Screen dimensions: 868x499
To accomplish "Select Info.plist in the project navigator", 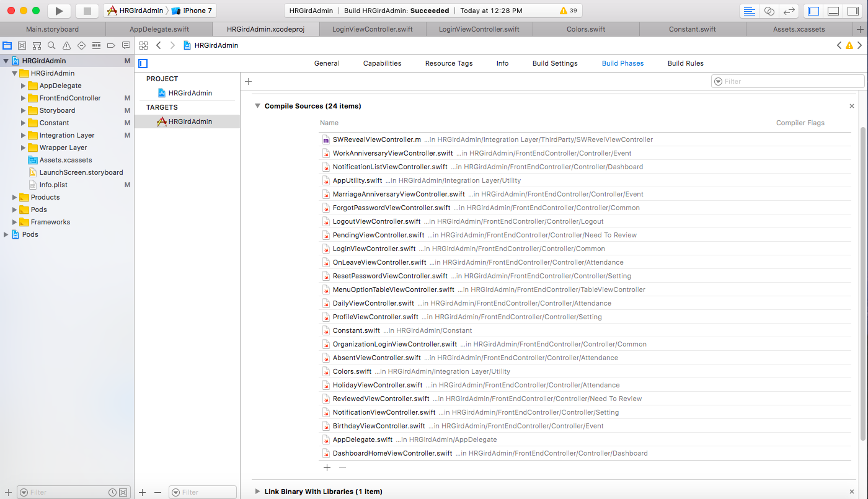I will pyautogui.click(x=54, y=185).
